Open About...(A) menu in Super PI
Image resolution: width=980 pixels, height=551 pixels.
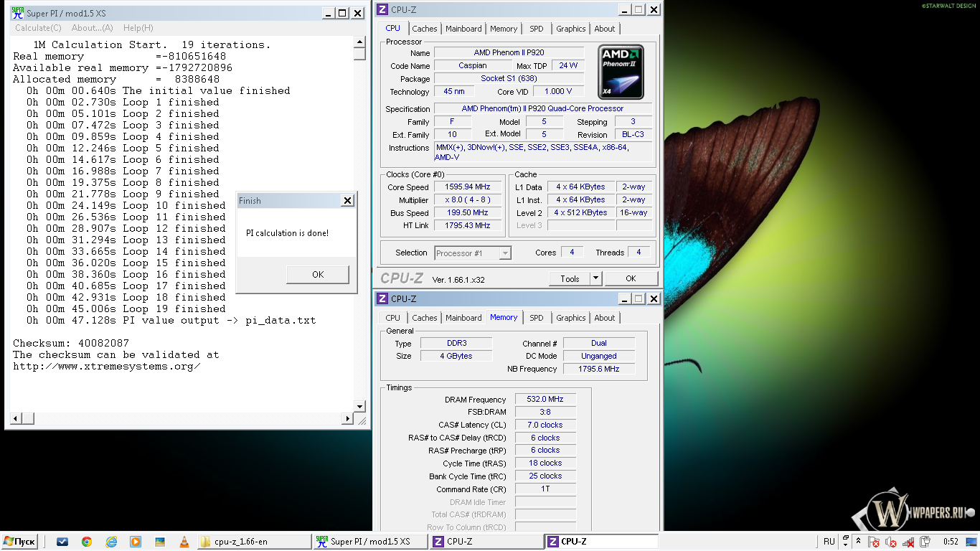(93, 28)
